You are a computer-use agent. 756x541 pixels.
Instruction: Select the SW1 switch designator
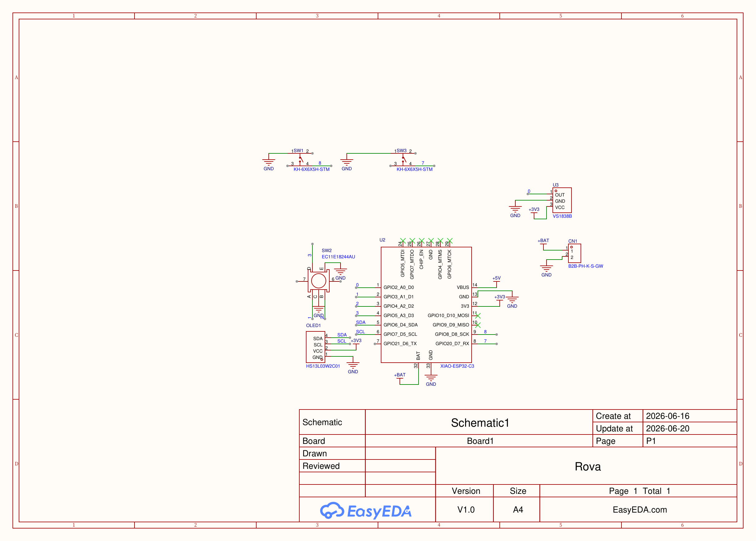(298, 151)
